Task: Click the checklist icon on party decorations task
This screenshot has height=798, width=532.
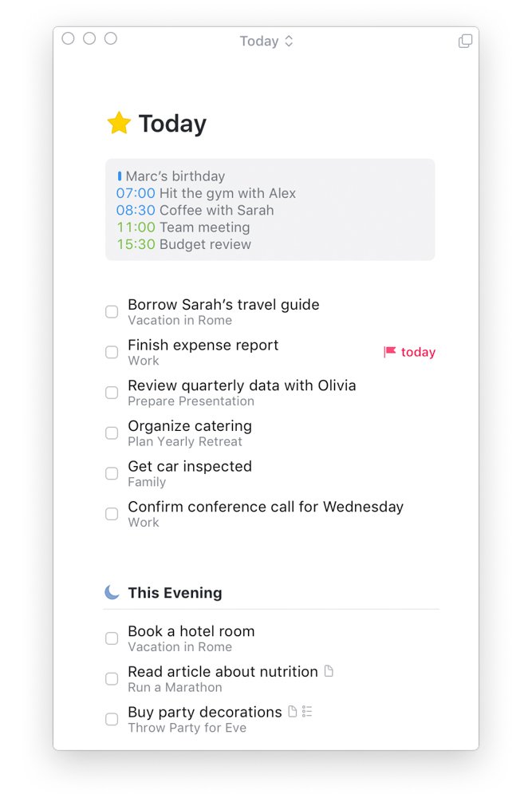Action: (307, 711)
